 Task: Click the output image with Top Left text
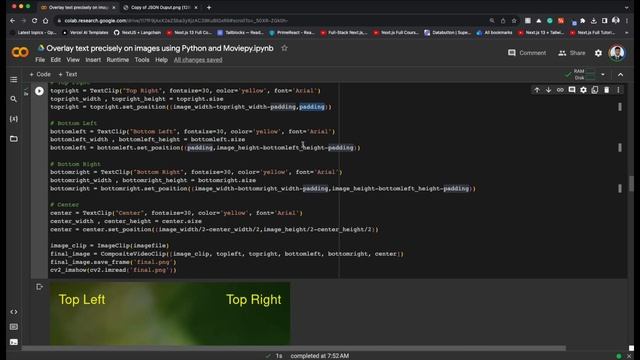pos(170,313)
